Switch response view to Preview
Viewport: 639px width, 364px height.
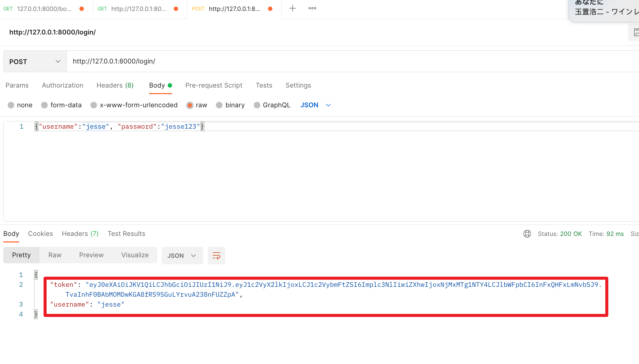(x=91, y=255)
